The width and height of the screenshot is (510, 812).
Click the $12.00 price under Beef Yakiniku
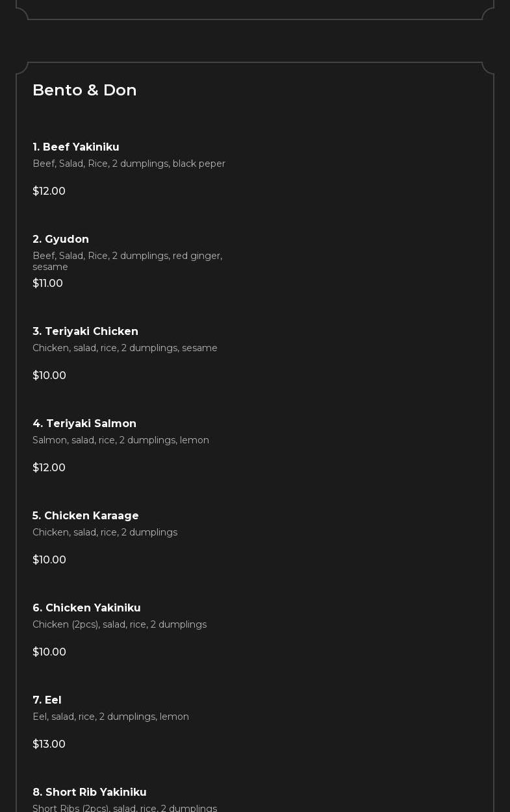point(49,191)
